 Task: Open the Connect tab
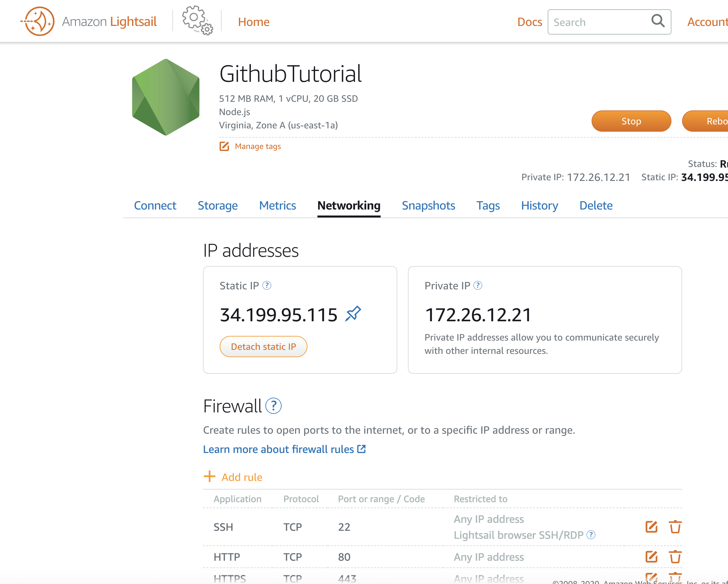pos(155,206)
